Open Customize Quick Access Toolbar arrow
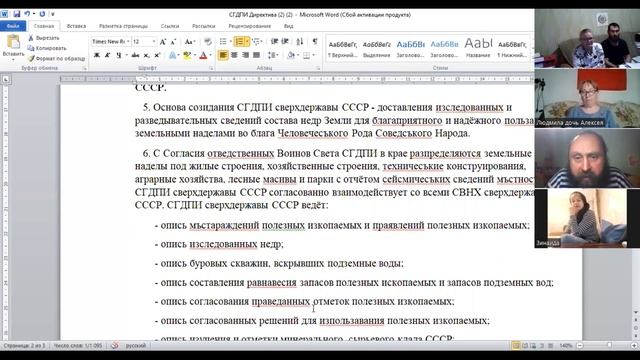This screenshot has height=360, width=640. [53, 14]
